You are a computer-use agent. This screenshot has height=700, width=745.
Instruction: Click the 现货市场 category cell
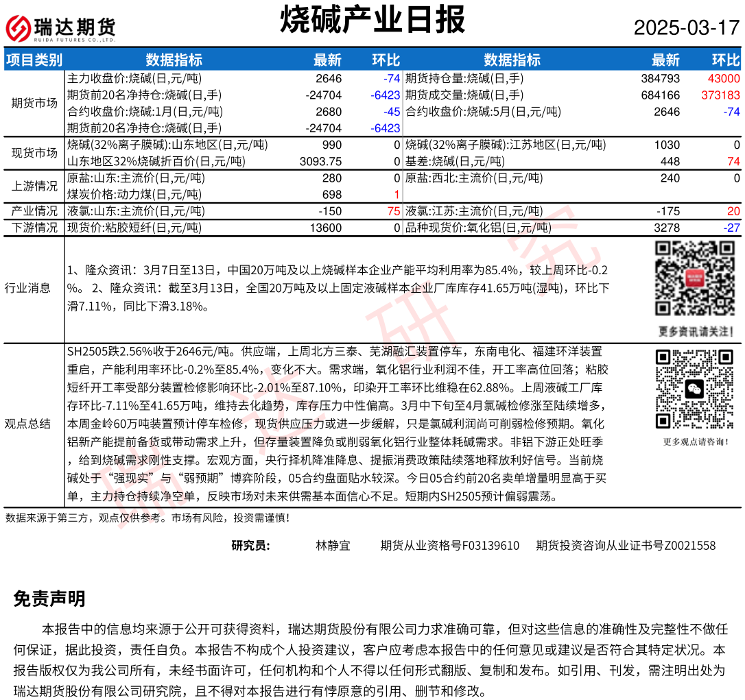coord(34,153)
